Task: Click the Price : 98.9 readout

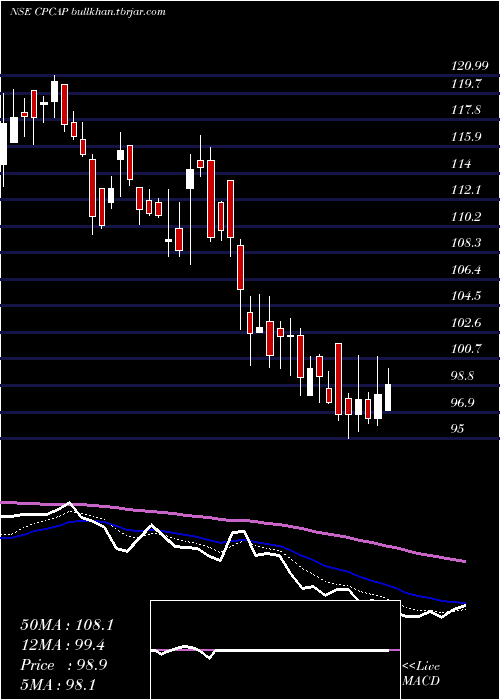Action: [64, 665]
